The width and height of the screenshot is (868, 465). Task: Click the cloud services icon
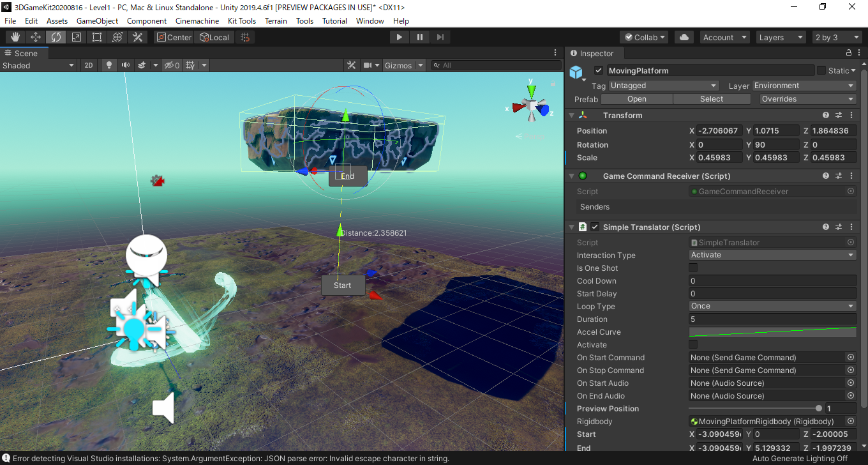click(x=684, y=37)
